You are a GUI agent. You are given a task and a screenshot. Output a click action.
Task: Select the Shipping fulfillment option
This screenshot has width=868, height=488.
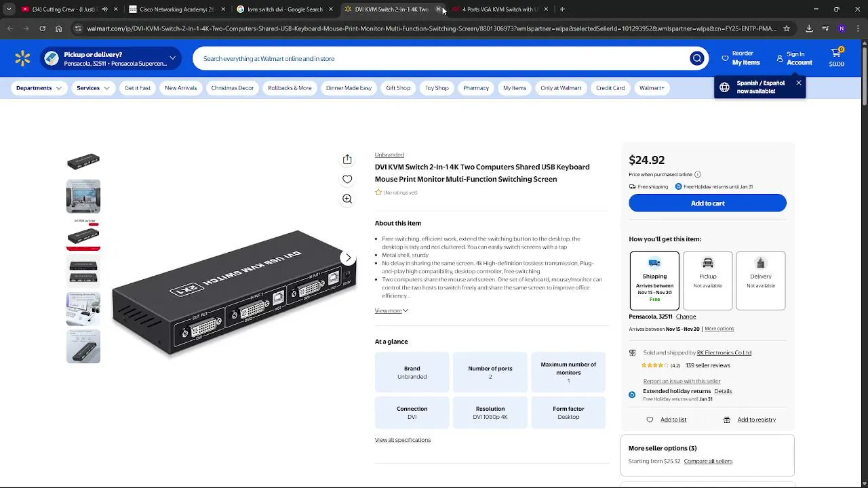coord(654,281)
